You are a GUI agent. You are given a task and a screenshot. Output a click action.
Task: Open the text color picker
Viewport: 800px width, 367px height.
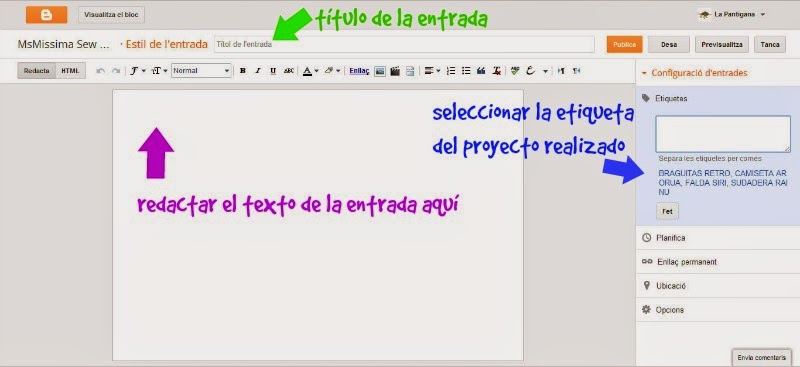point(310,71)
